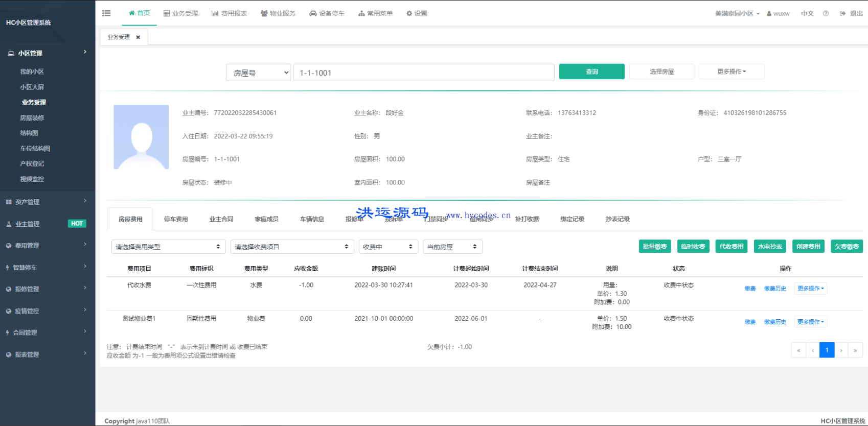Open the 请选择费用类型 dropdown
The image size is (868, 426).
pos(168,247)
